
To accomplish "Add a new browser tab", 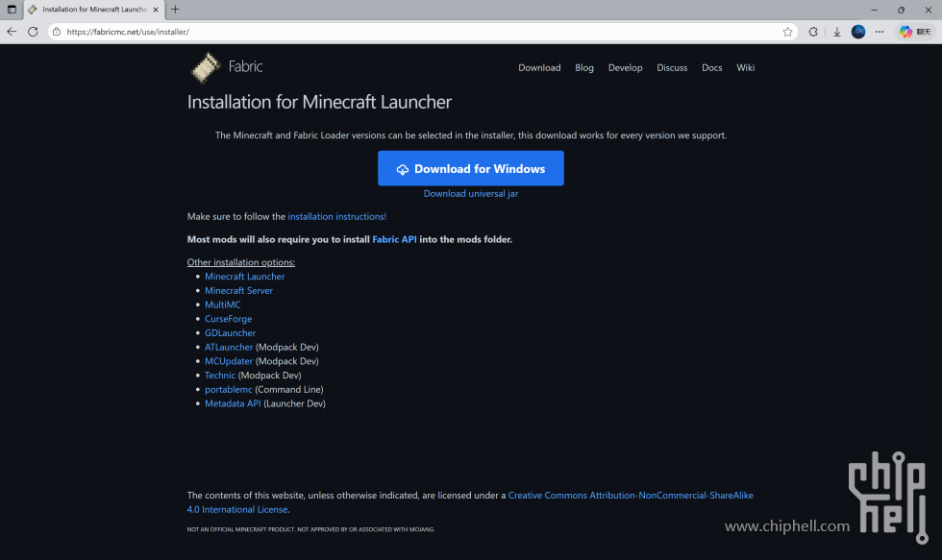I will 175,10.
